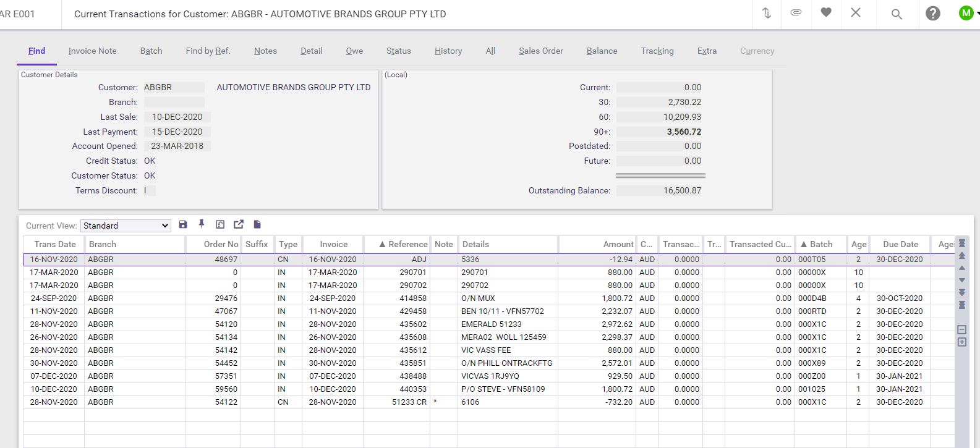Click the empty Branch field

coord(174,102)
